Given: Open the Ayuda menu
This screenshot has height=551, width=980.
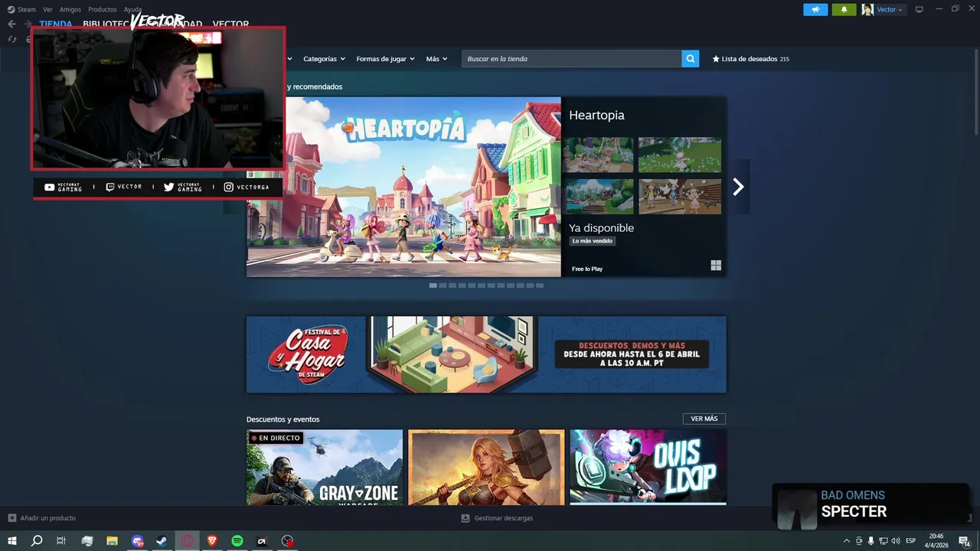Looking at the screenshot, I should coord(133,9).
